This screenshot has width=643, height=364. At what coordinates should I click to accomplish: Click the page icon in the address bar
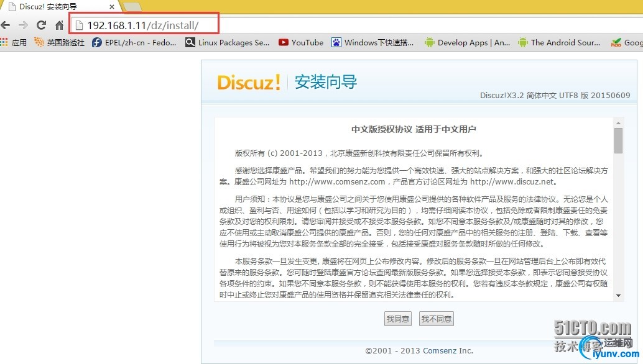click(x=79, y=25)
